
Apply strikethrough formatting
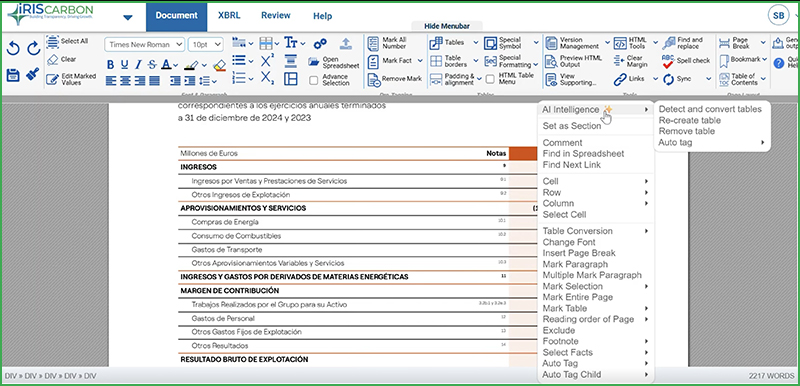tap(152, 65)
